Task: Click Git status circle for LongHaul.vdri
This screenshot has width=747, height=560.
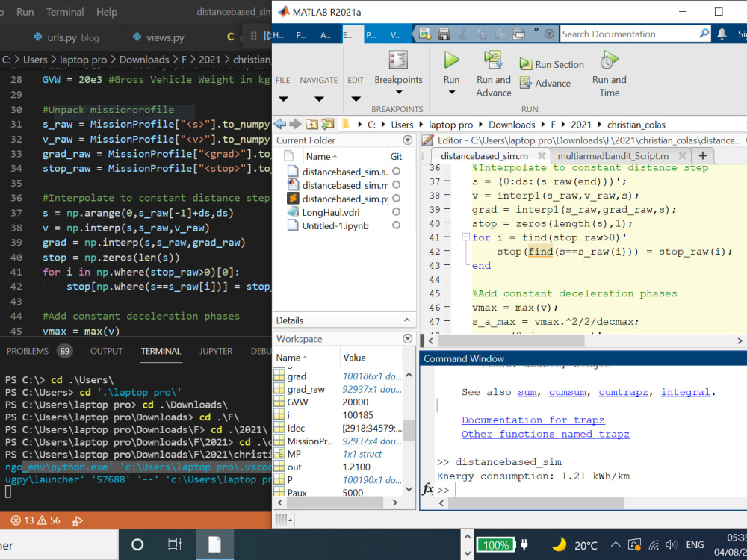Action: point(396,212)
